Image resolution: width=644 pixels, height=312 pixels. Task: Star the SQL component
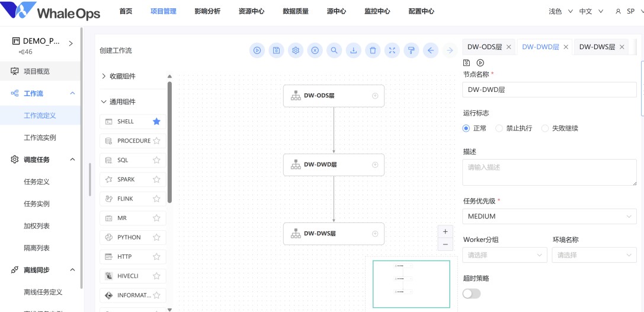(156, 160)
